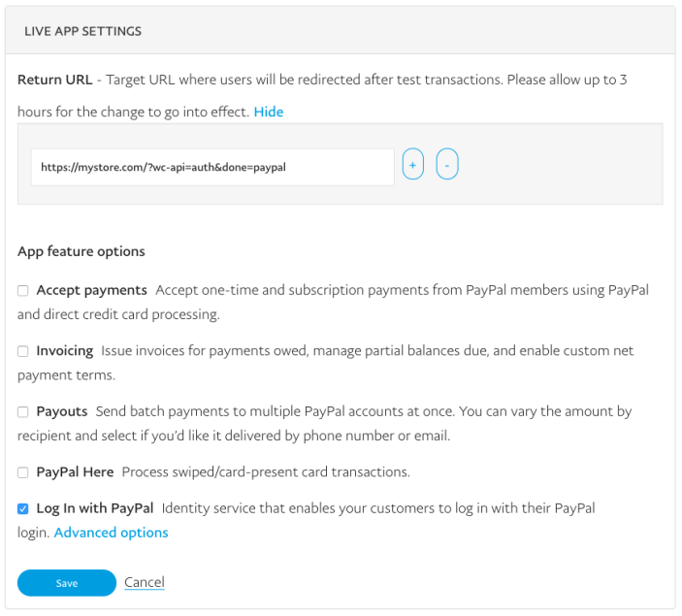
Task: Add another Return URL with plus icon
Action: (x=412, y=164)
